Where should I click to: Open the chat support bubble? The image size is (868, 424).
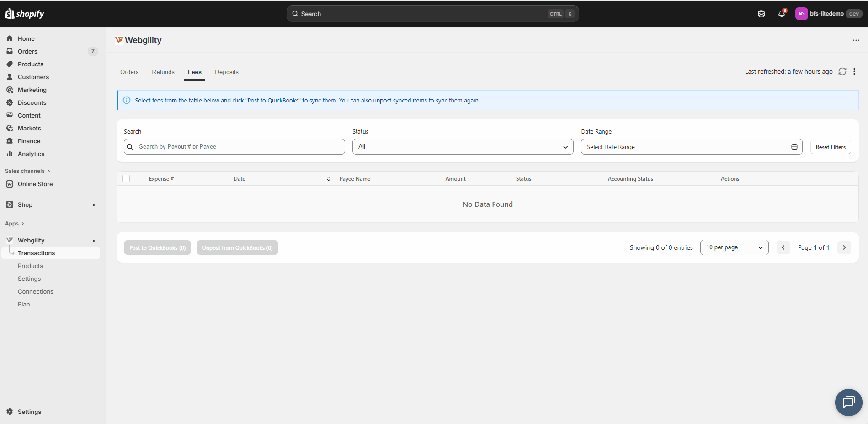[848, 403]
